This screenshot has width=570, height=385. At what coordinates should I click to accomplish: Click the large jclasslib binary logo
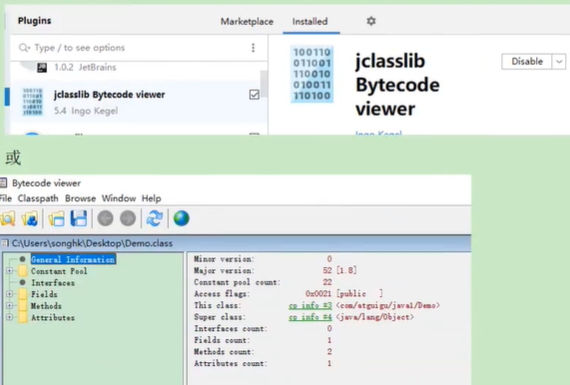(312, 74)
